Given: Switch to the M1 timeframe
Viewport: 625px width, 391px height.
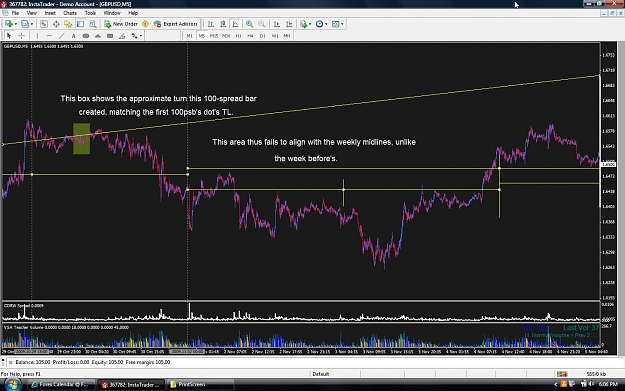Looking at the screenshot, I should [x=189, y=36].
